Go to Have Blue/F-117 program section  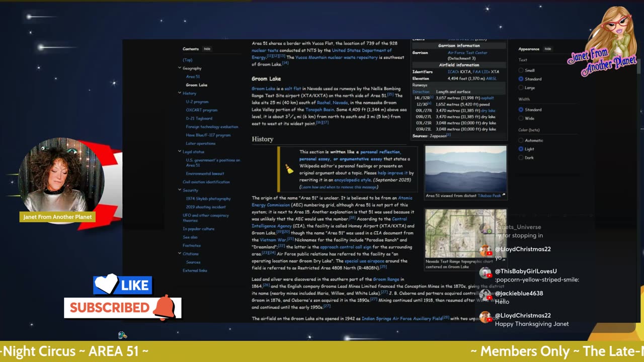(x=208, y=135)
